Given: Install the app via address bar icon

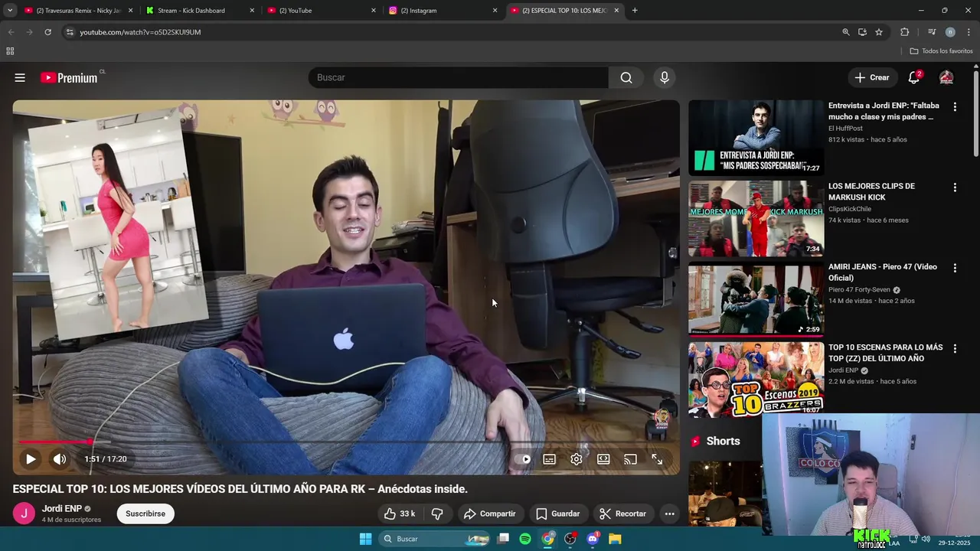Looking at the screenshot, I should (x=862, y=32).
